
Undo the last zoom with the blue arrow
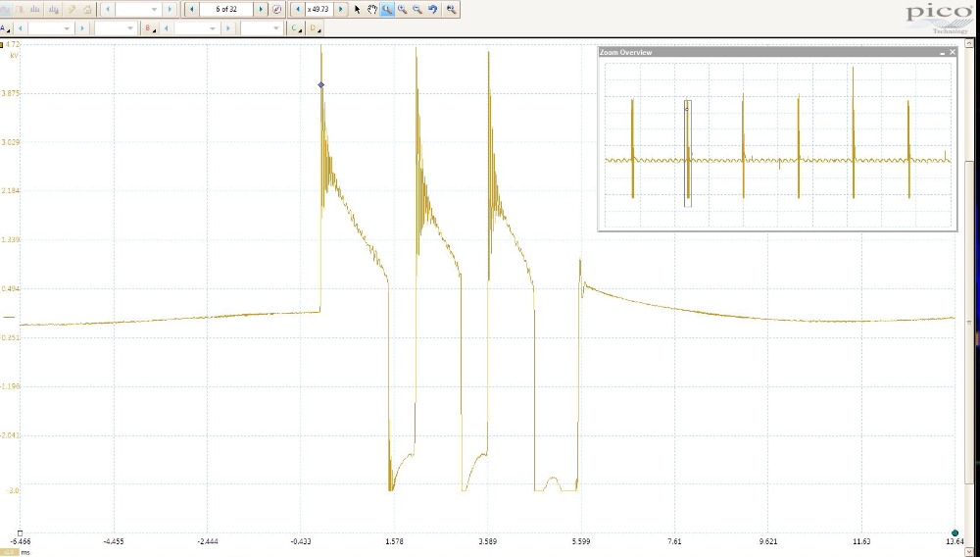tap(432, 9)
